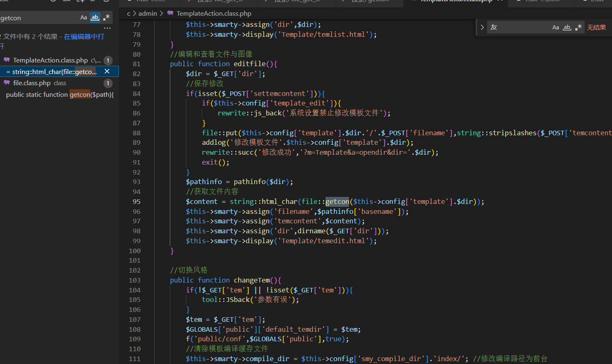Click the find widget input containing 友
Screen dimensions: 612x364
coord(519,27)
